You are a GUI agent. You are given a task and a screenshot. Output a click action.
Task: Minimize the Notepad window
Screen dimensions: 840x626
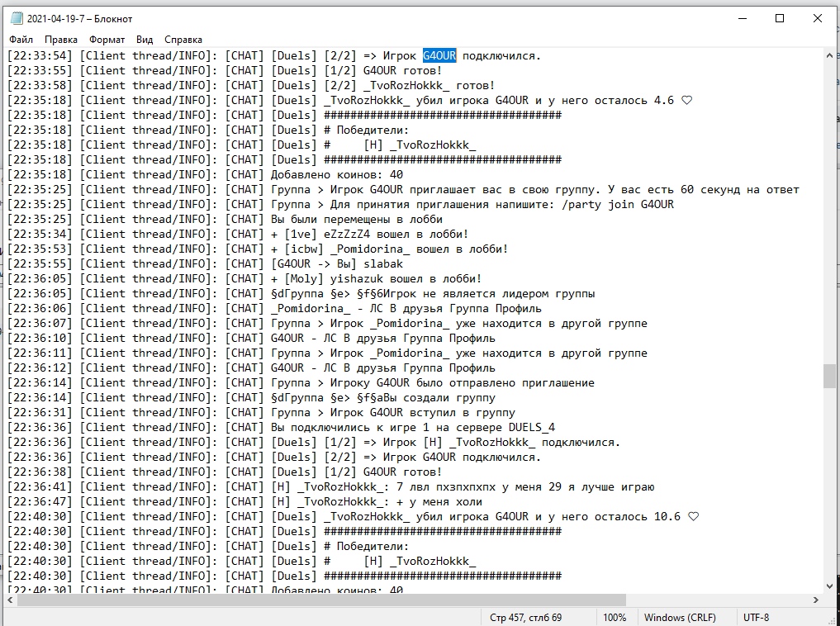pos(743,19)
